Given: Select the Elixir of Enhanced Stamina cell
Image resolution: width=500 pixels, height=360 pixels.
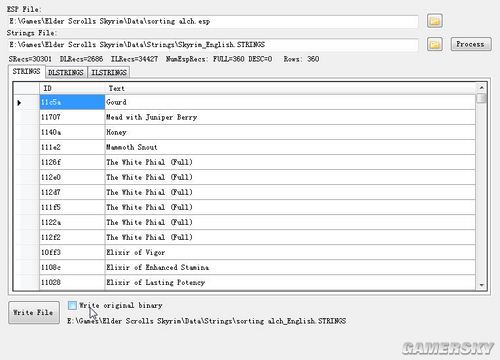Looking at the screenshot, I should (290, 267).
